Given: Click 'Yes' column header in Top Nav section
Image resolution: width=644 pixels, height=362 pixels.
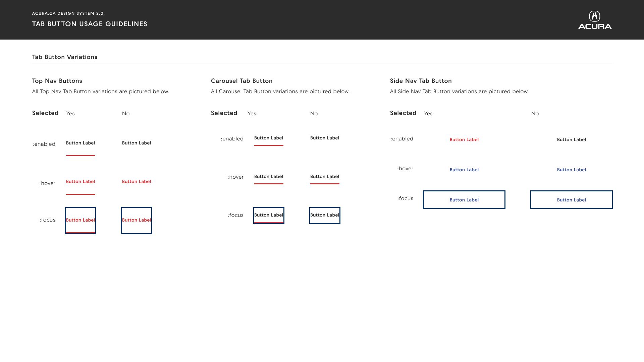Looking at the screenshot, I should pos(70,114).
